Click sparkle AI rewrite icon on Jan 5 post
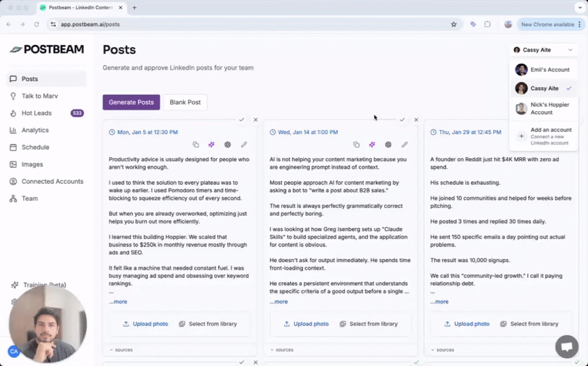Screen dimensions: 588x366 tap(211, 145)
